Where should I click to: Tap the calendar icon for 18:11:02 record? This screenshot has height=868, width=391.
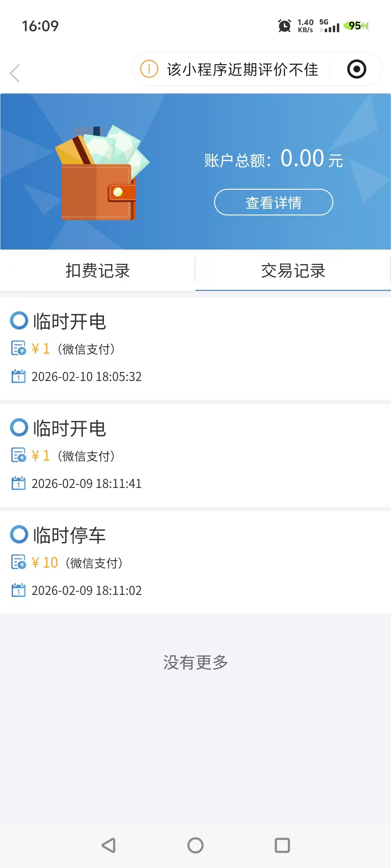19,590
